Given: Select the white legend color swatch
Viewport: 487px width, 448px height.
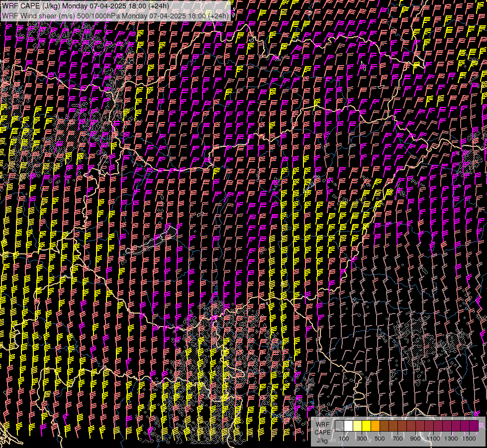Looking at the screenshot, I should click(x=349, y=426).
